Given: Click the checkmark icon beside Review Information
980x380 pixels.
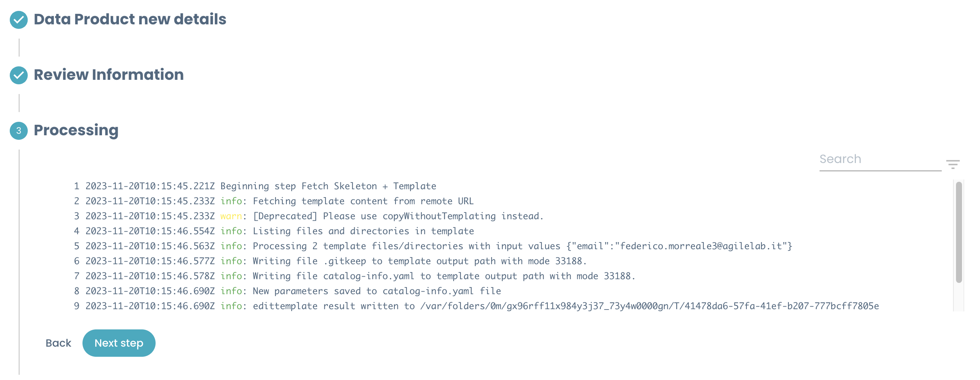Looking at the screenshot, I should (x=19, y=75).
